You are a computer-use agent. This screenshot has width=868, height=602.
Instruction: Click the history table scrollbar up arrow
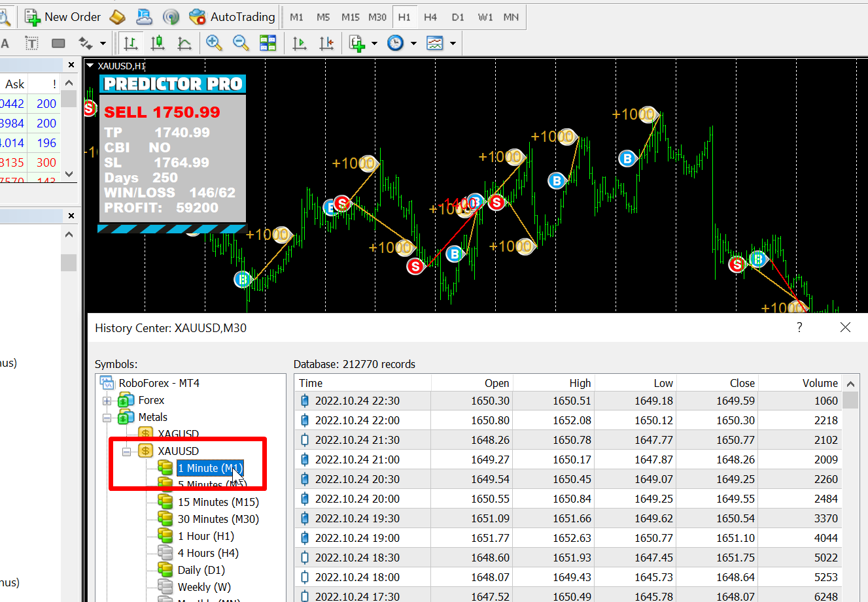(850, 384)
